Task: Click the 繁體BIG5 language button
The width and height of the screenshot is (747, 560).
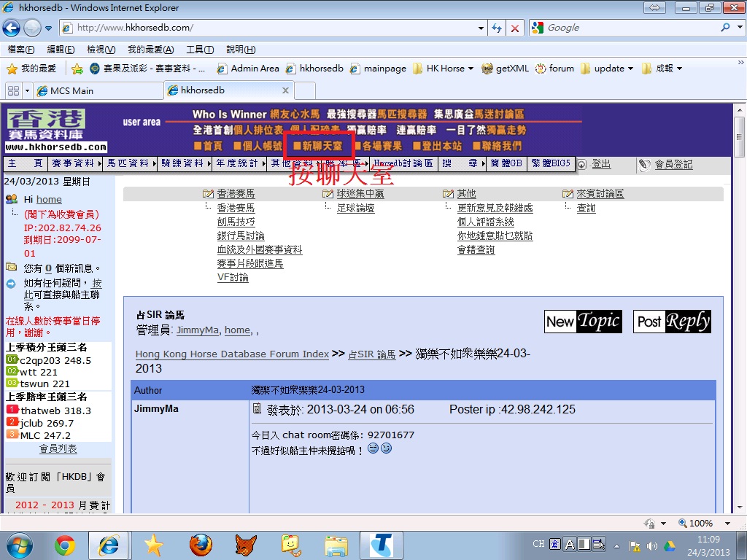Action: [x=551, y=163]
